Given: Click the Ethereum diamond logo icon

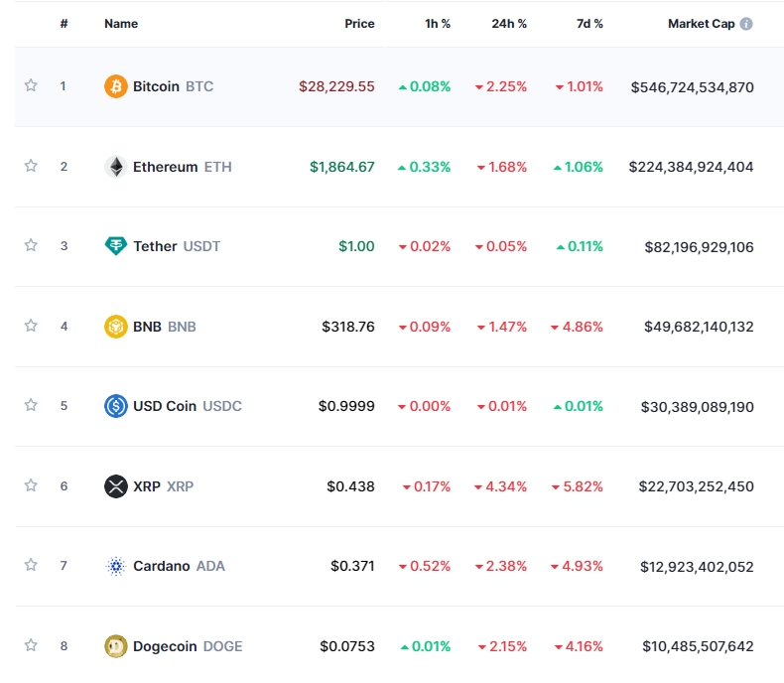Looking at the screenshot, I should click(116, 167).
